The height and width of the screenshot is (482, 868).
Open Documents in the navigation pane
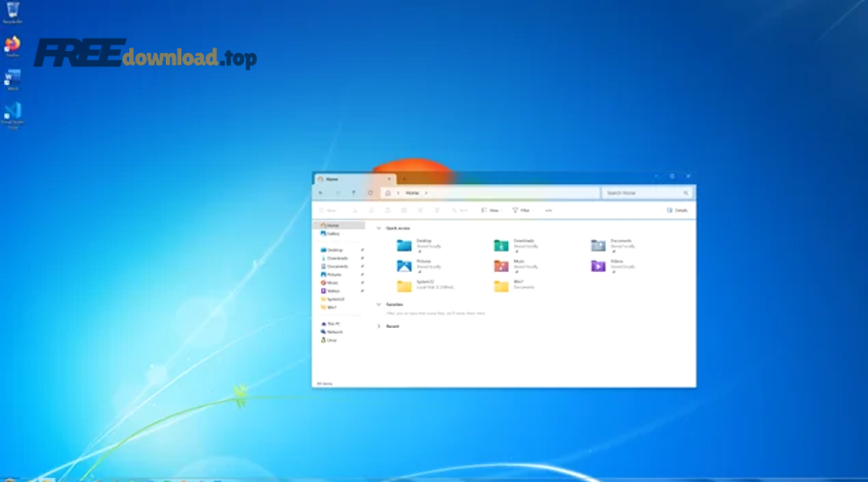click(x=336, y=266)
